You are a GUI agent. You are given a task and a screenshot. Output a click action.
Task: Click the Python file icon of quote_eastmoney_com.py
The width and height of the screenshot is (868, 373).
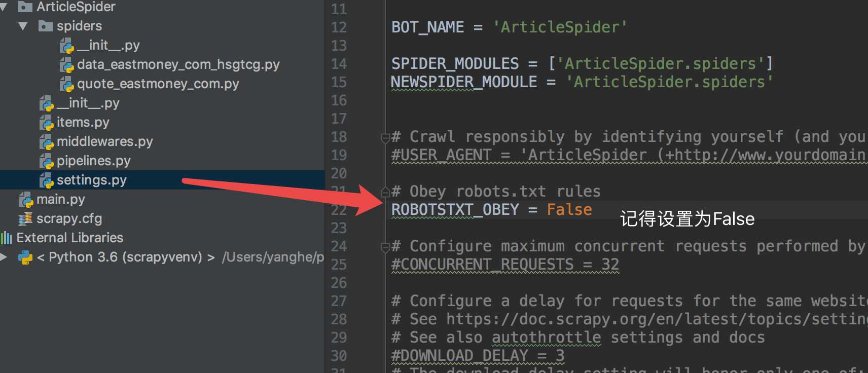pos(66,84)
